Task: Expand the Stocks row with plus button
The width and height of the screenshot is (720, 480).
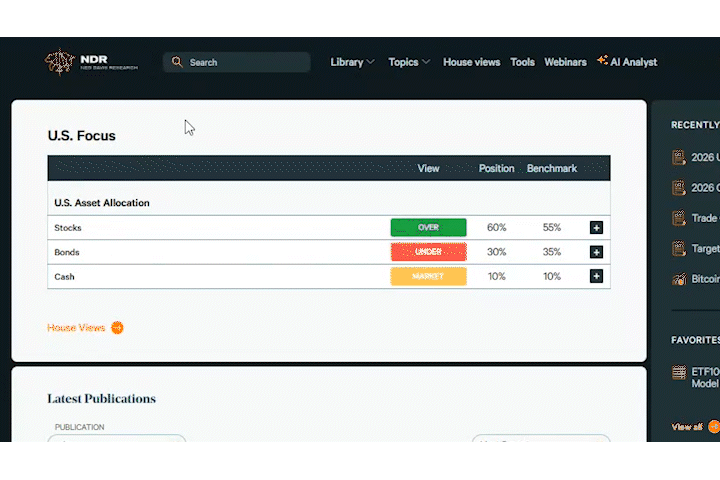Action: pyautogui.click(x=596, y=228)
